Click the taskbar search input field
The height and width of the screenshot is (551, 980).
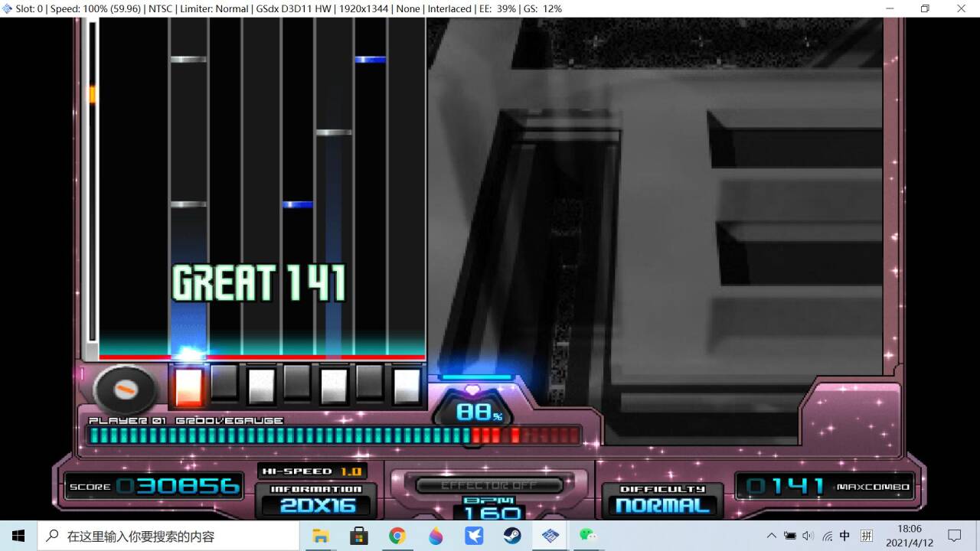pyautogui.click(x=168, y=536)
